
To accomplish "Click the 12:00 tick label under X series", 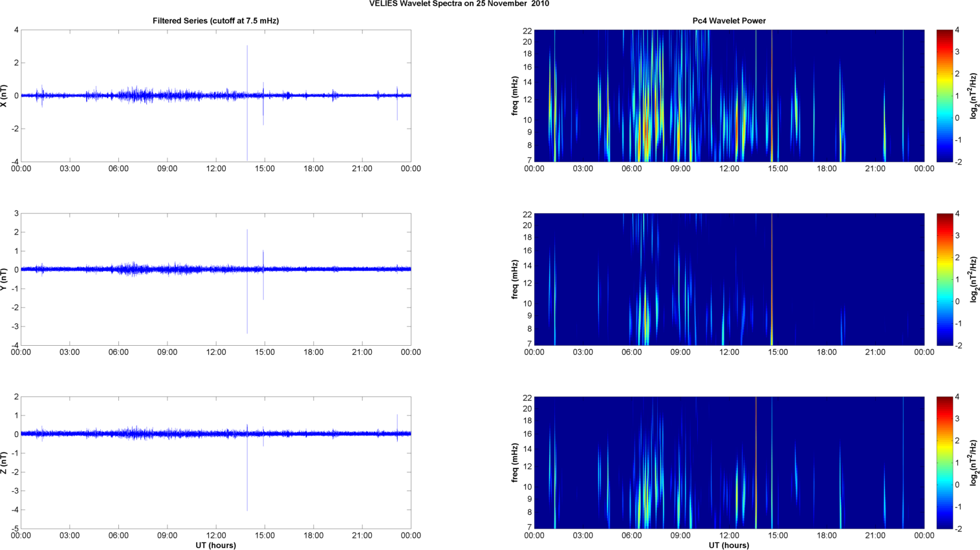I will pyautogui.click(x=216, y=169).
